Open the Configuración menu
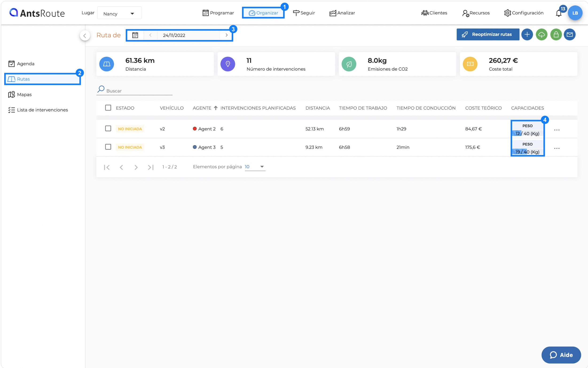Screen dimensions: 588x368 tap(524, 13)
